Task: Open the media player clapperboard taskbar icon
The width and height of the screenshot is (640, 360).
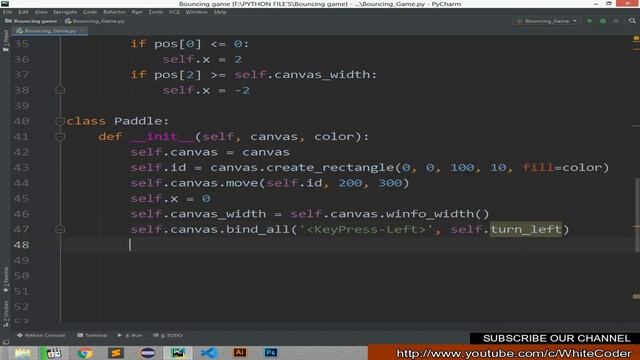Action: tap(53, 353)
